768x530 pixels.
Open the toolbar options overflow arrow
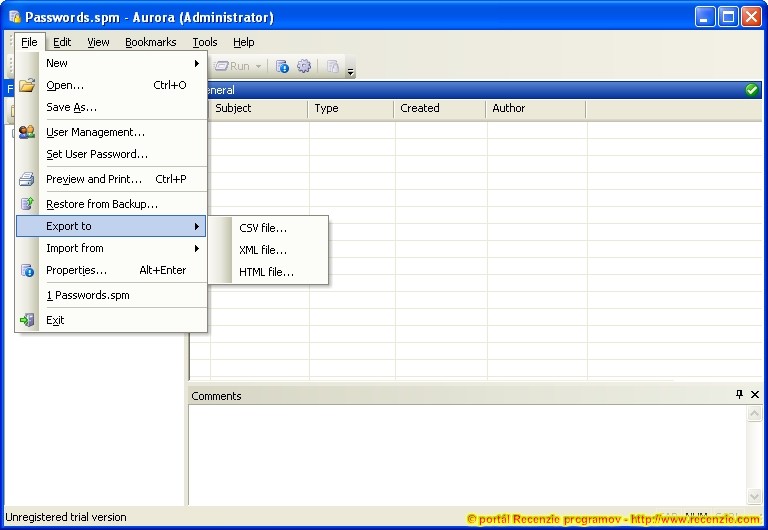[350, 71]
